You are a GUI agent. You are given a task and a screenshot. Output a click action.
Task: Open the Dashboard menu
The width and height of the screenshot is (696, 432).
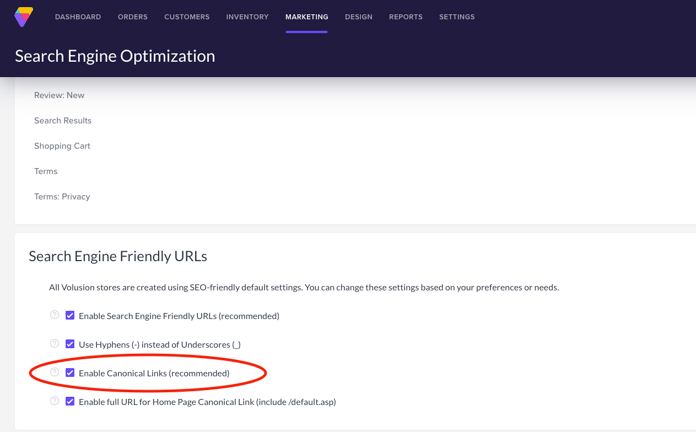point(78,17)
